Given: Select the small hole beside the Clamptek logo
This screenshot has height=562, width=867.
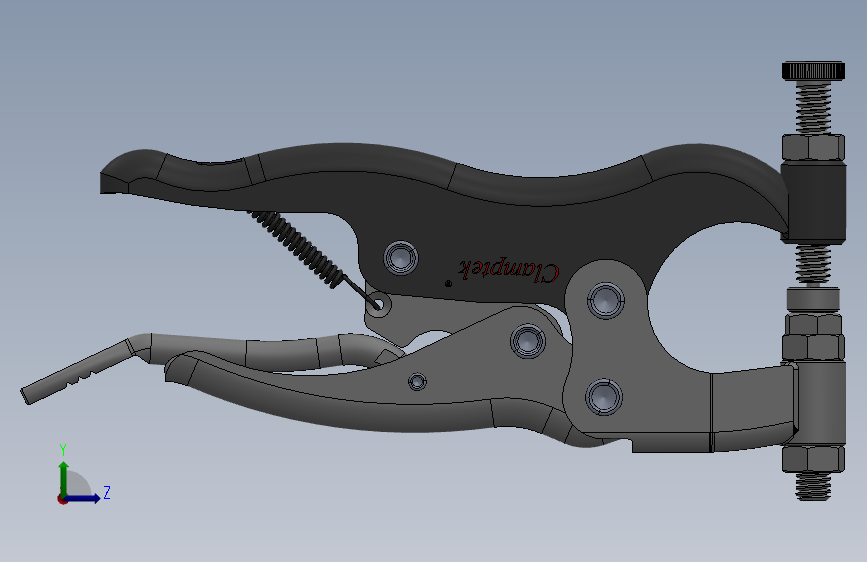Looking at the screenshot, I should click(x=448, y=284).
